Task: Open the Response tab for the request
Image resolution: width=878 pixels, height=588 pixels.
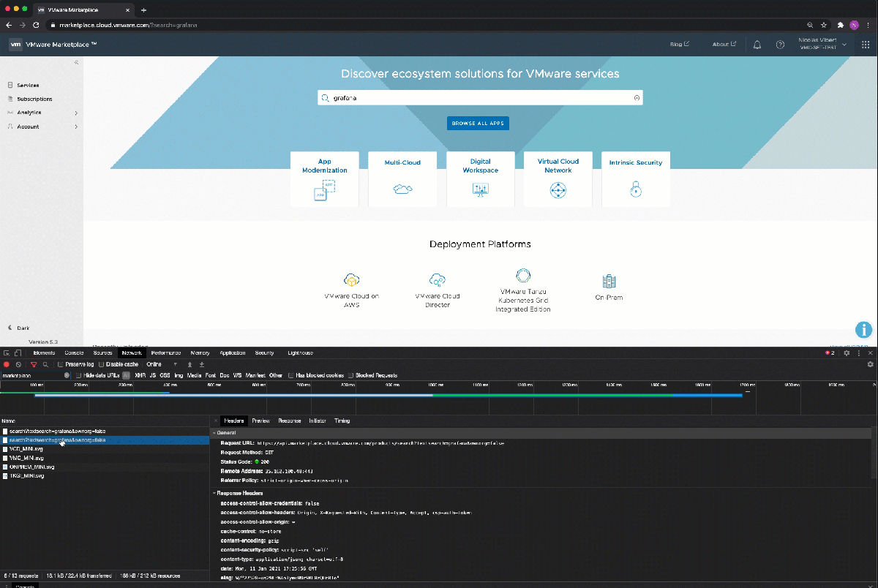Action: click(289, 421)
